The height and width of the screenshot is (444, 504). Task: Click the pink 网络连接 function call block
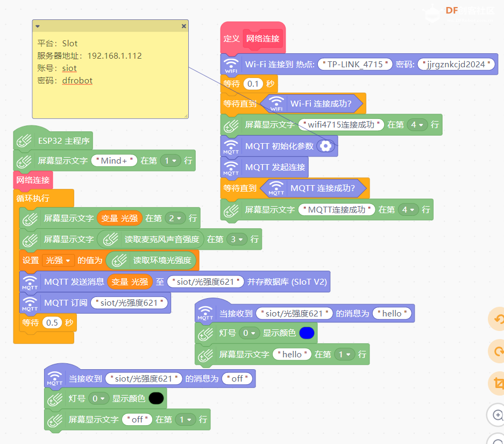pos(33,180)
